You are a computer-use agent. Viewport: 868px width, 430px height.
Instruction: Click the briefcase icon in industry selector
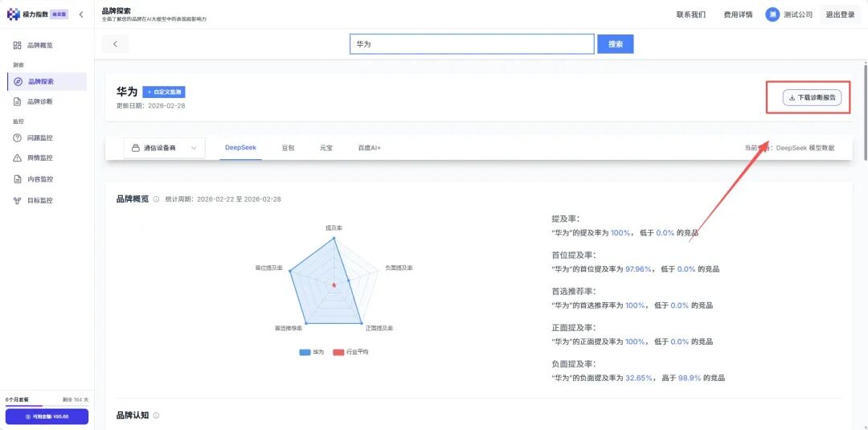click(135, 149)
